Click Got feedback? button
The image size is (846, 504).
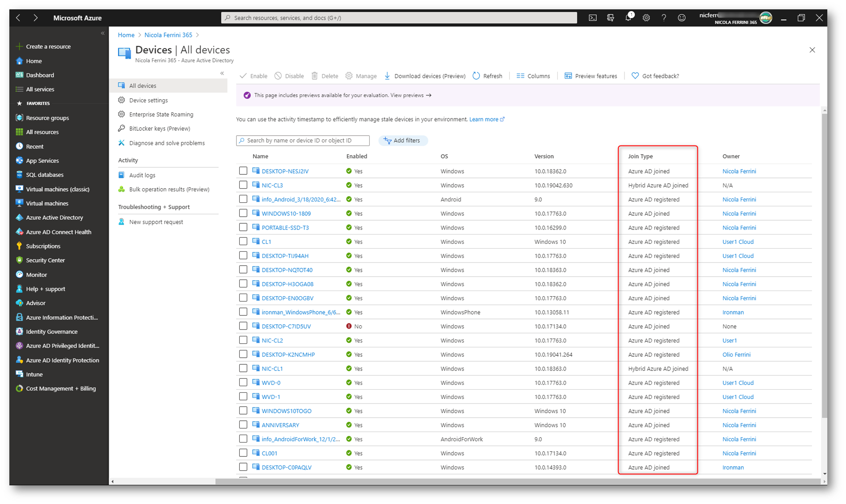click(655, 76)
